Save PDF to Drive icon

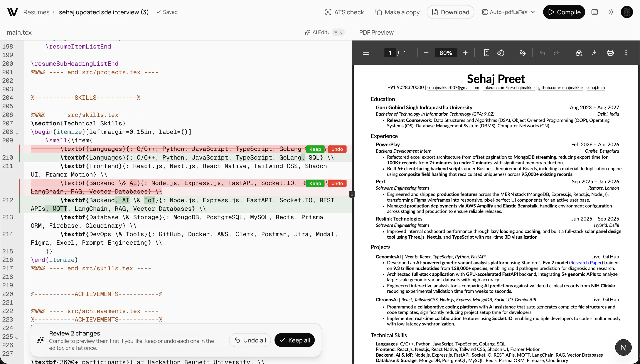(579, 53)
